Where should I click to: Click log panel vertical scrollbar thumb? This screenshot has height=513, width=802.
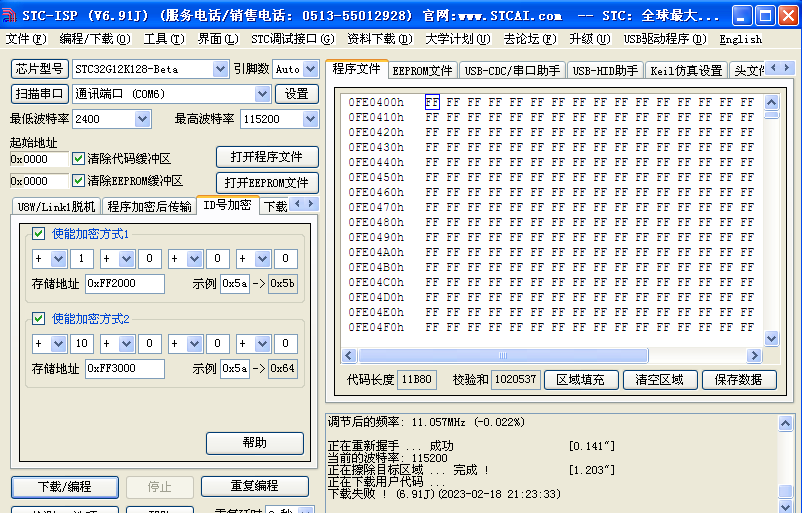(786, 491)
